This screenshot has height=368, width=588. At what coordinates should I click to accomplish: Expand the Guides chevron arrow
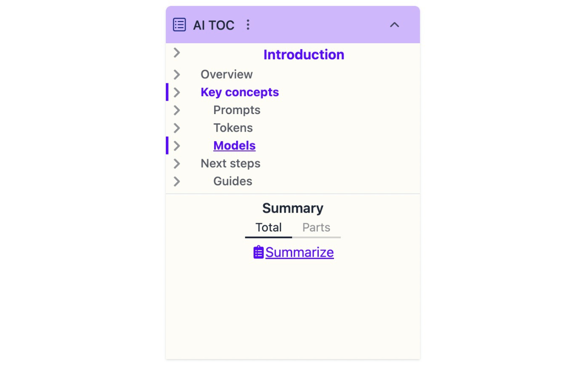(177, 182)
